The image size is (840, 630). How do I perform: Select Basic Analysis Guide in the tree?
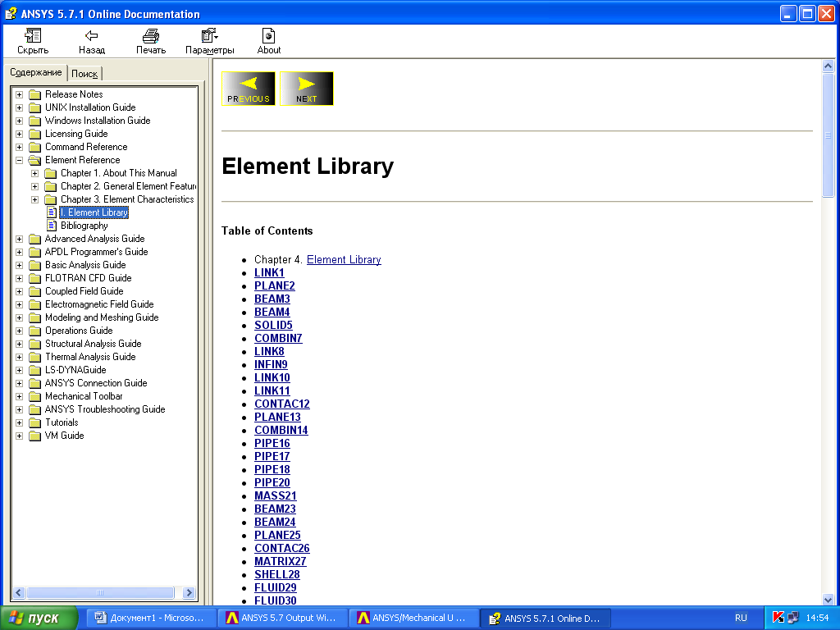[x=85, y=265]
